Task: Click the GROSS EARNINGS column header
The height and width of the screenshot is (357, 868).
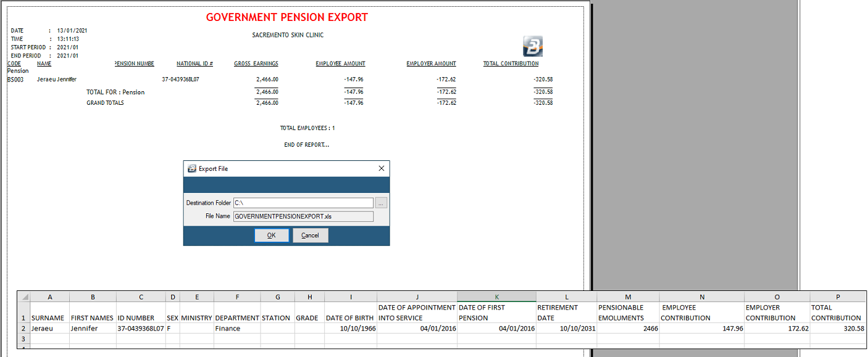Action: (256, 64)
